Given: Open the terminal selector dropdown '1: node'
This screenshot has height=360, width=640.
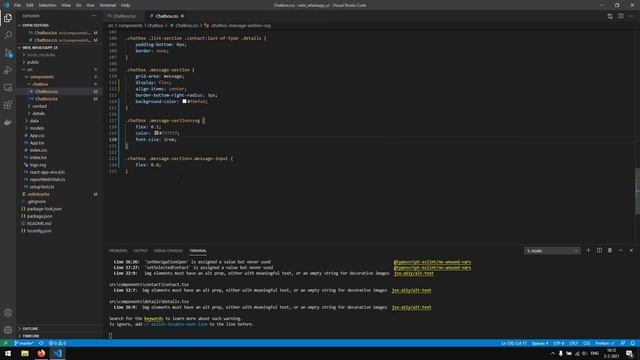Looking at the screenshot, I should coord(552,251).
